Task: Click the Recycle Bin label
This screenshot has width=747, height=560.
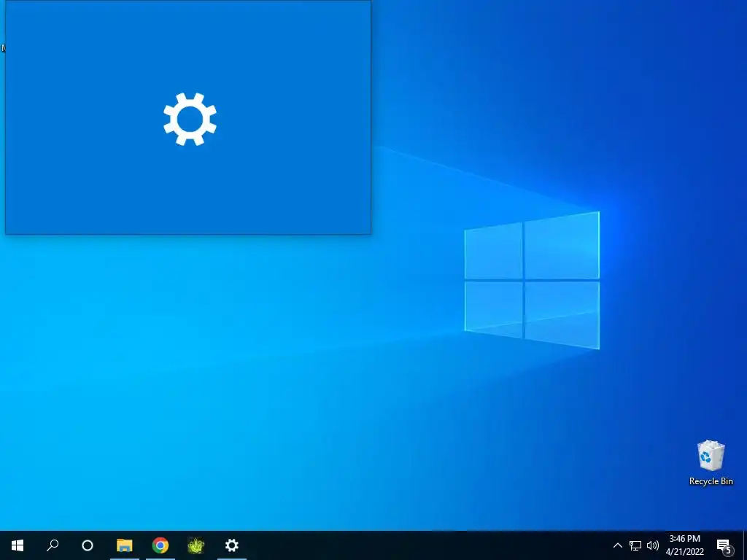Action: [x=711, y=481]
